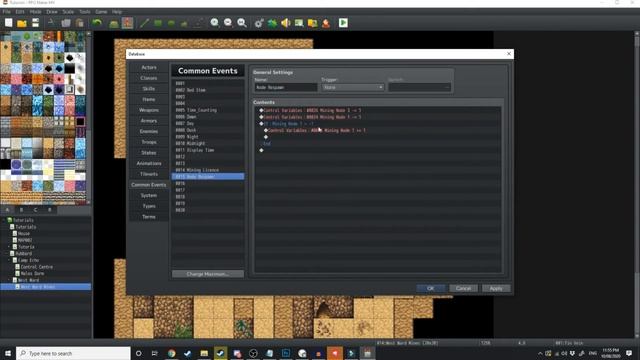Switch to the Classes database tab

[x=149, y=78]
